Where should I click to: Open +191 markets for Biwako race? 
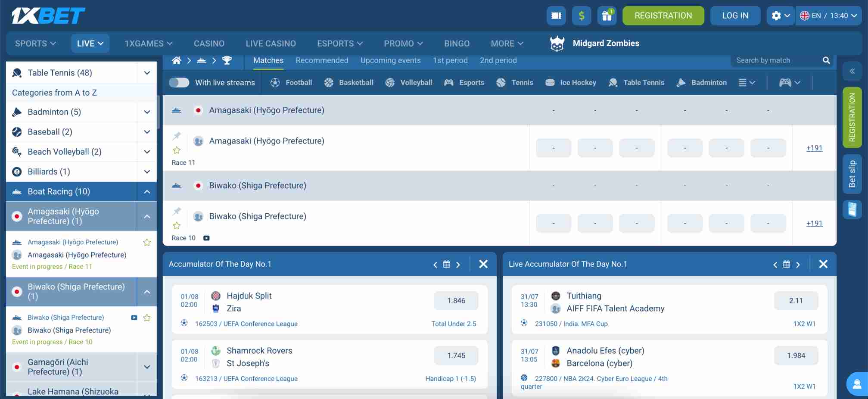(814, 224)
